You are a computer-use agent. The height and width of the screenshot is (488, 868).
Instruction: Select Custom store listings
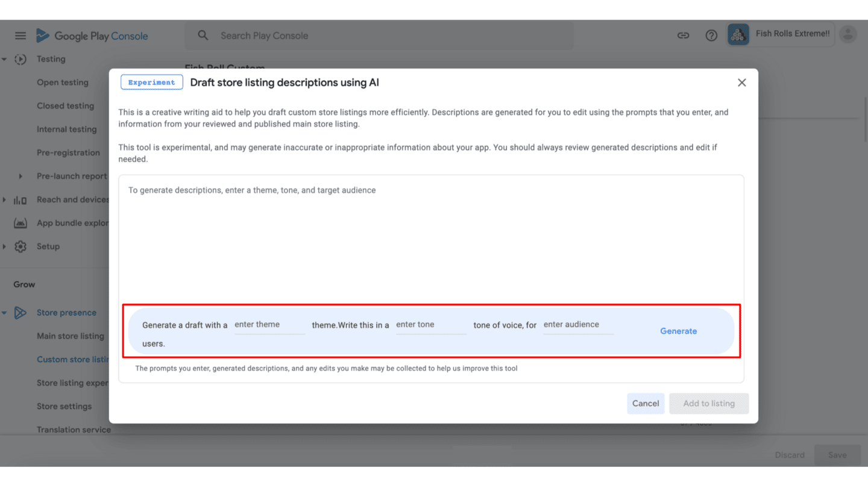coord(72,360)
